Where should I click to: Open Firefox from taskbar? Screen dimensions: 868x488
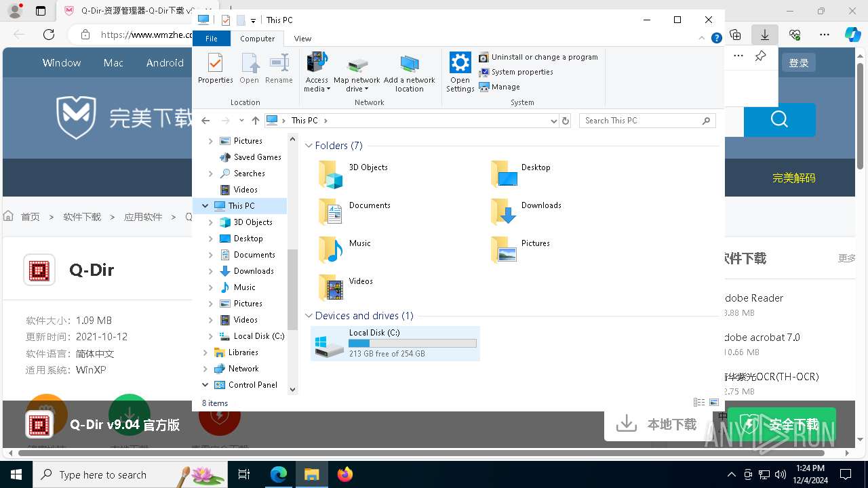[x=345, y=474]
